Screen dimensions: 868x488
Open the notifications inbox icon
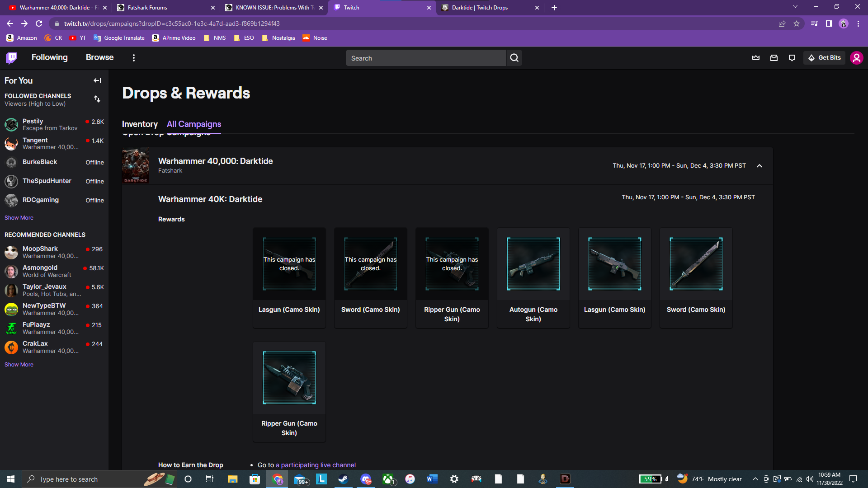(x=774, y=58)
